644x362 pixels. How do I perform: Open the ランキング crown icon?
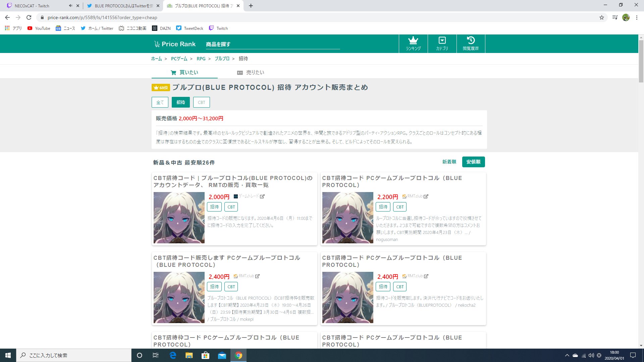413,44
